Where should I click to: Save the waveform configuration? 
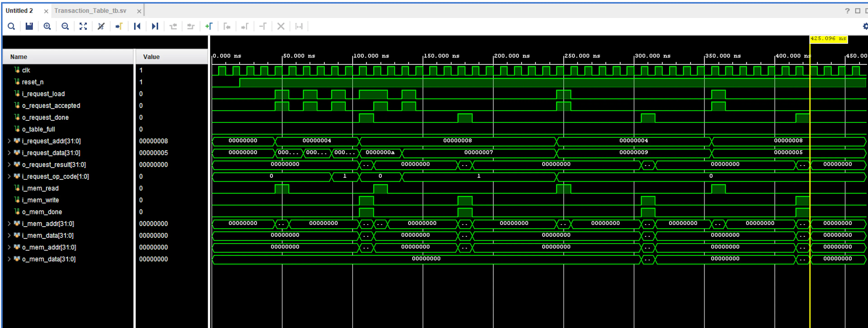coord(29,26)
